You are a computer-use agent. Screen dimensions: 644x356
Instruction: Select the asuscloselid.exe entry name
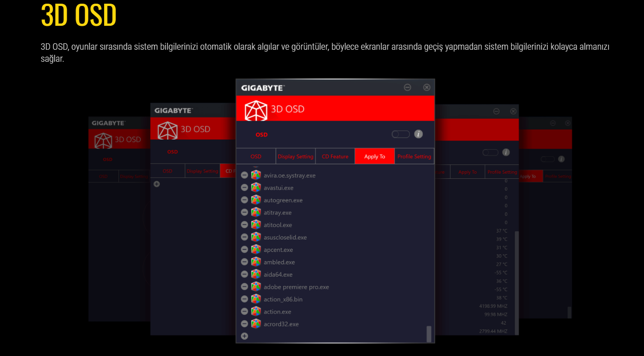tap(285, 238)
